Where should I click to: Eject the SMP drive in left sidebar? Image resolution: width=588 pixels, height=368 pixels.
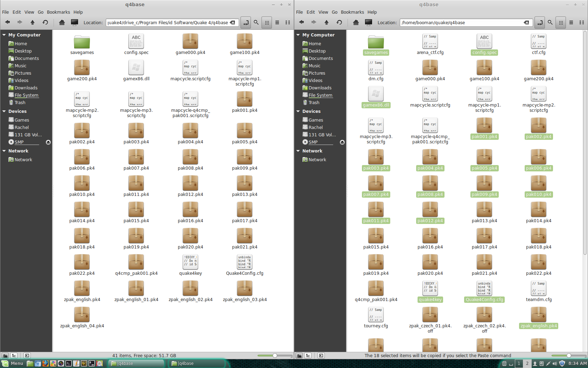point(48,142)
